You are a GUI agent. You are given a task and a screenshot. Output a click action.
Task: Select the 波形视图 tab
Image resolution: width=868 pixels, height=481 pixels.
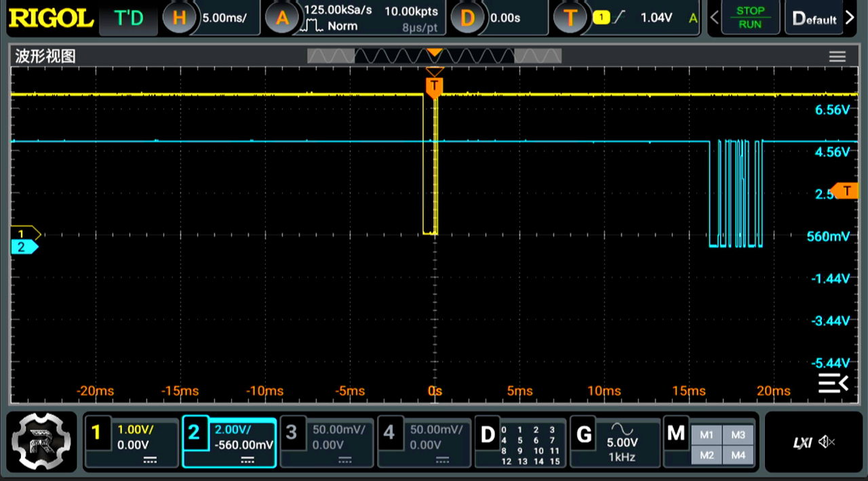[45, 56]
